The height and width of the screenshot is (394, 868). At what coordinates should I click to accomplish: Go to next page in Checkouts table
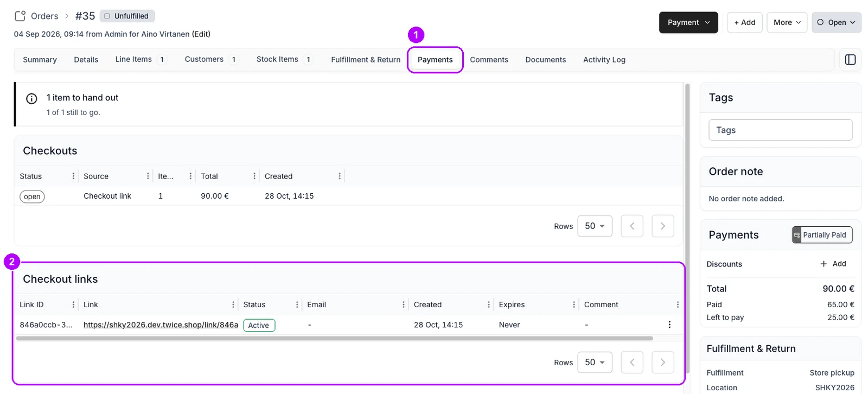[x=662, y=226]
